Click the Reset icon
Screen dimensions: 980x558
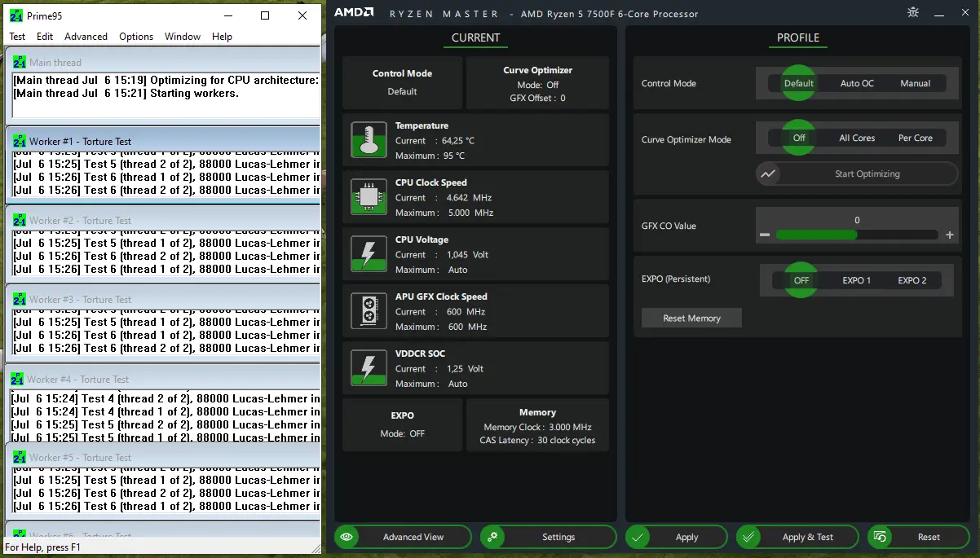coord(881,537)
